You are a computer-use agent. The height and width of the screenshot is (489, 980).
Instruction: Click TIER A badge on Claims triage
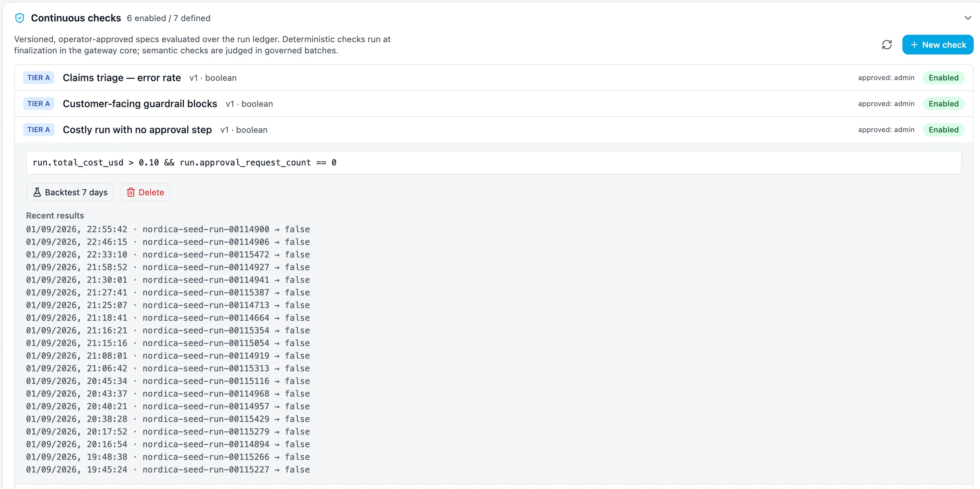click(x=38, y=78)
